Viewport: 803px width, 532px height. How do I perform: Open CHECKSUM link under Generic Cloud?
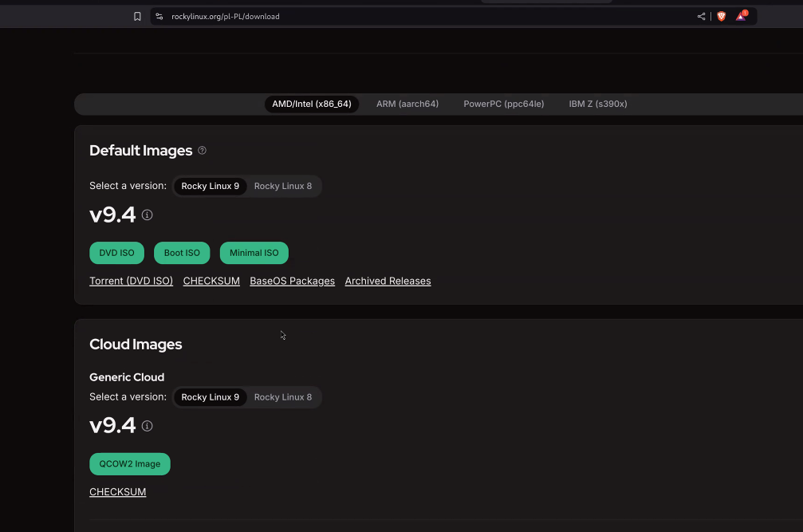(x=118, y=492)
